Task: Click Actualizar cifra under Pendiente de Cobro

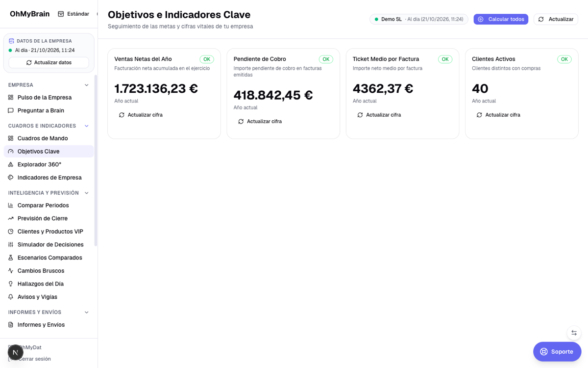Action: pos(260,122)
